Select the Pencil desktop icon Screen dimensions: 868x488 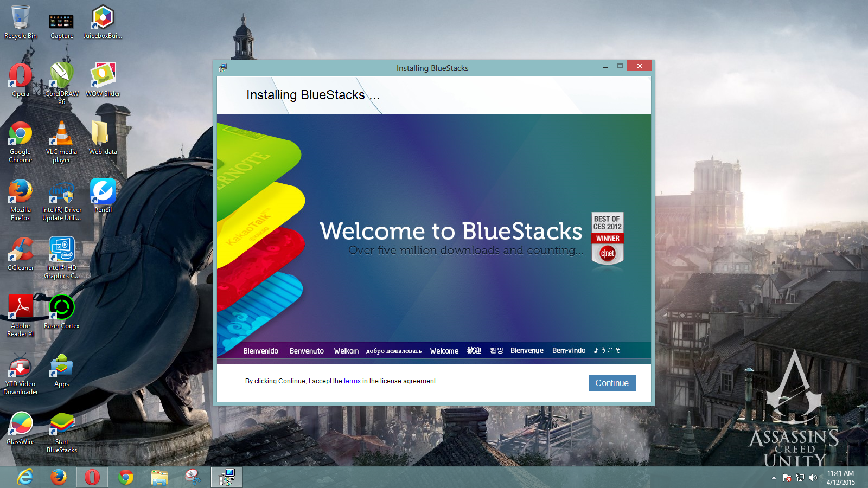click(103, 196)
